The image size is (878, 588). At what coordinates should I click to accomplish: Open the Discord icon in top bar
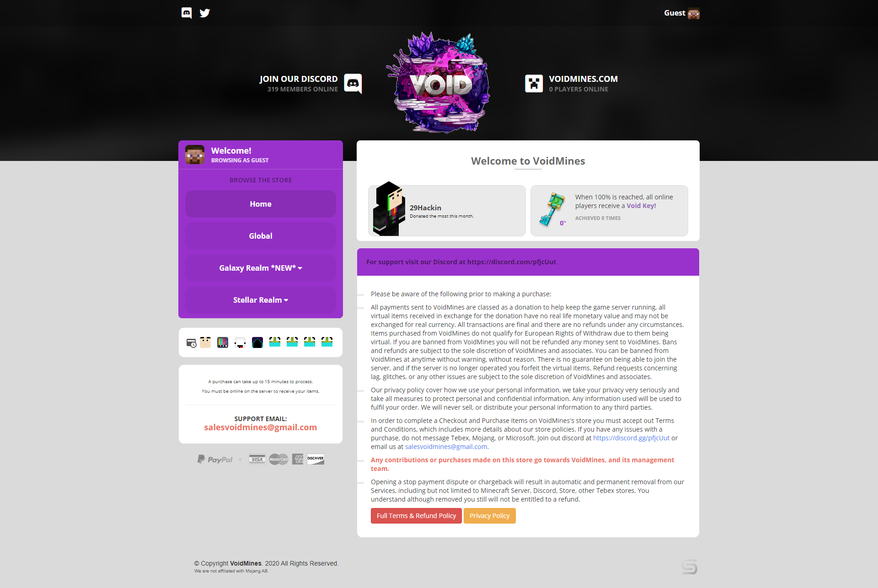click(x=187, y=13)
